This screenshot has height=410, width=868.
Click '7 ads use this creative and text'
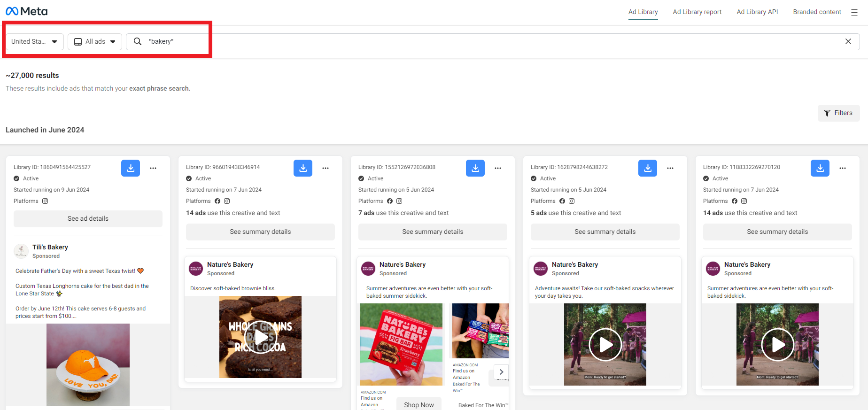click(x=403, y=213)
